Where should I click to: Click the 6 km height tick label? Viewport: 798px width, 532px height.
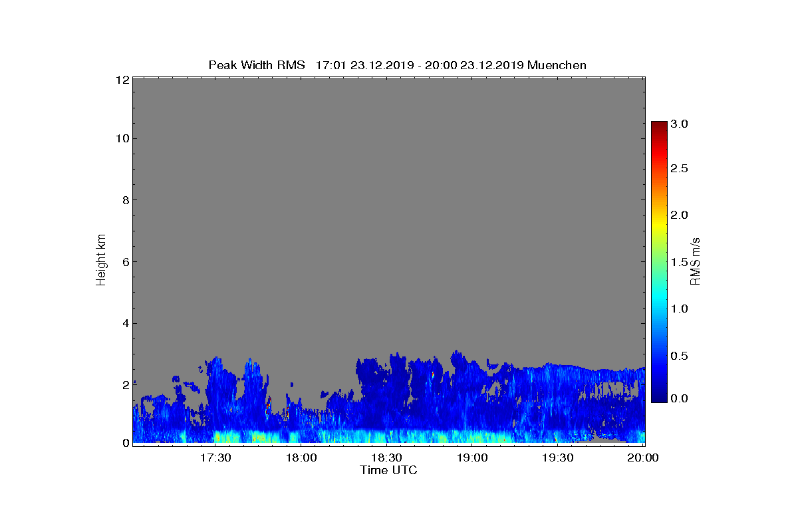tap(125, 262)
